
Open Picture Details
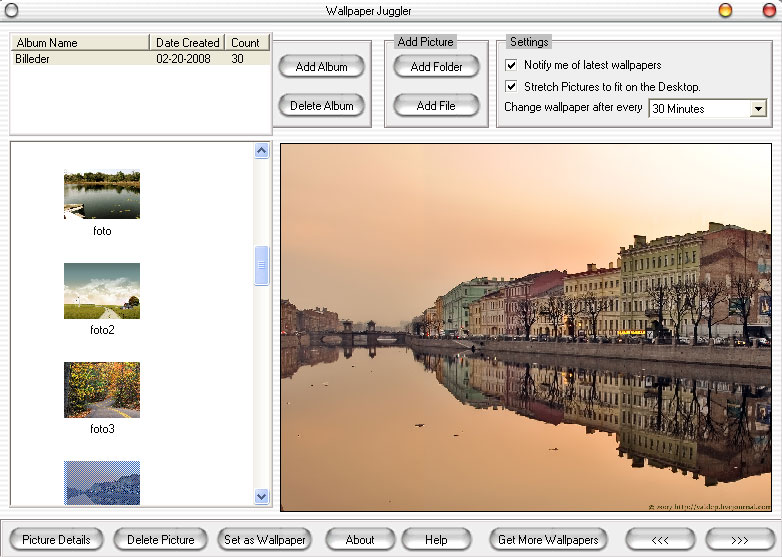[56, 540]
